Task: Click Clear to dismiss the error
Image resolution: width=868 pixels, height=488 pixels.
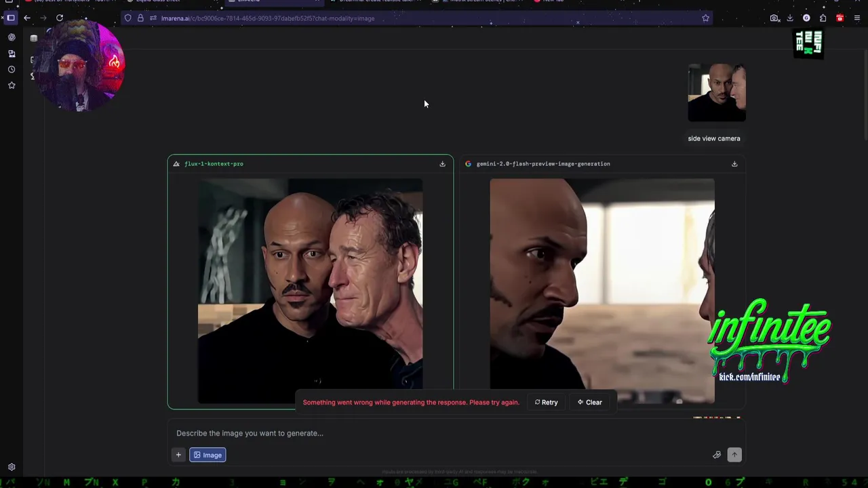Action: (590, 402)
